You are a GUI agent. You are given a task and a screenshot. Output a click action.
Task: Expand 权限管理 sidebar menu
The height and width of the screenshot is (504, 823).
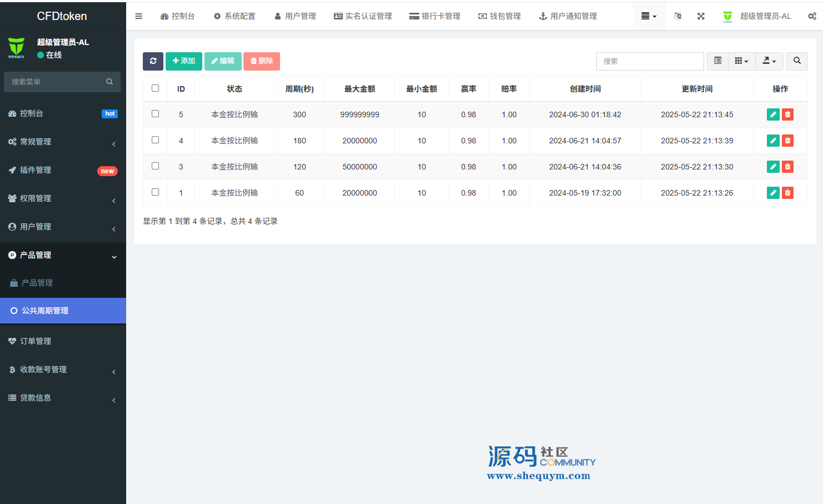[x=62, y=198]
